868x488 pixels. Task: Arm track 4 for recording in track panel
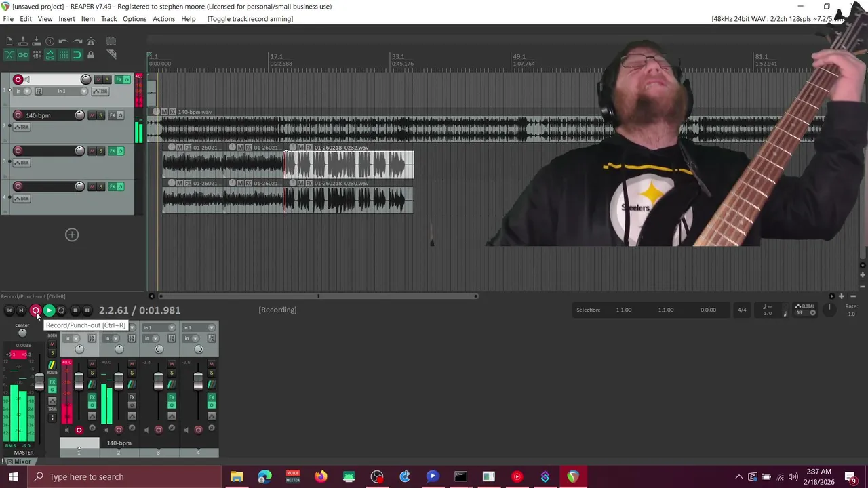click(x=18, y=186)
